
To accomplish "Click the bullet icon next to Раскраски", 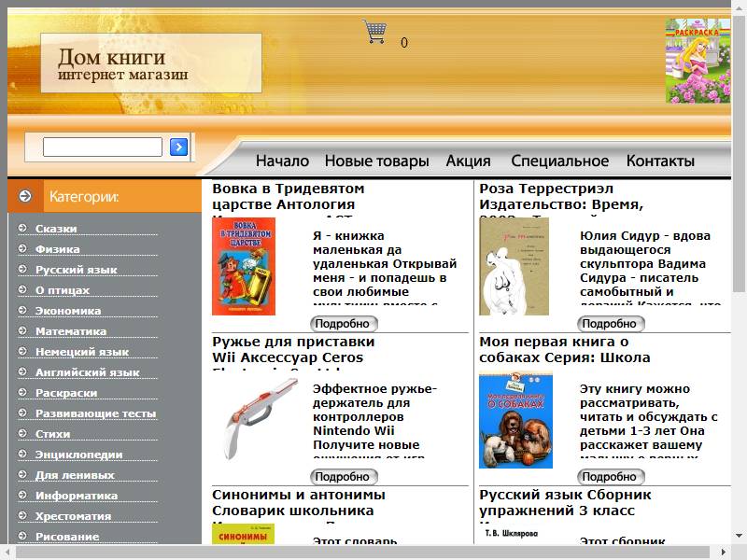I will click(22, 392).
